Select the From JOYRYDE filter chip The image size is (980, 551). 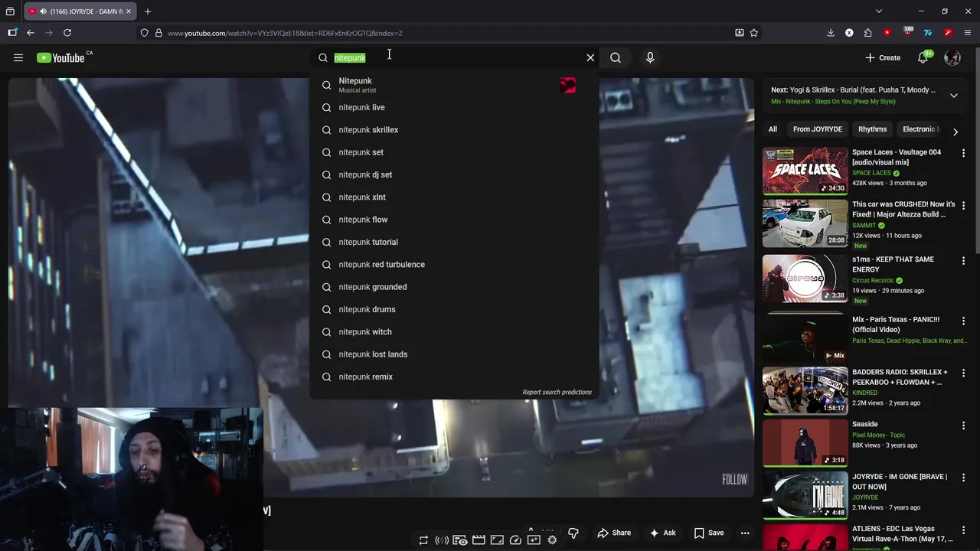point(818,129)
